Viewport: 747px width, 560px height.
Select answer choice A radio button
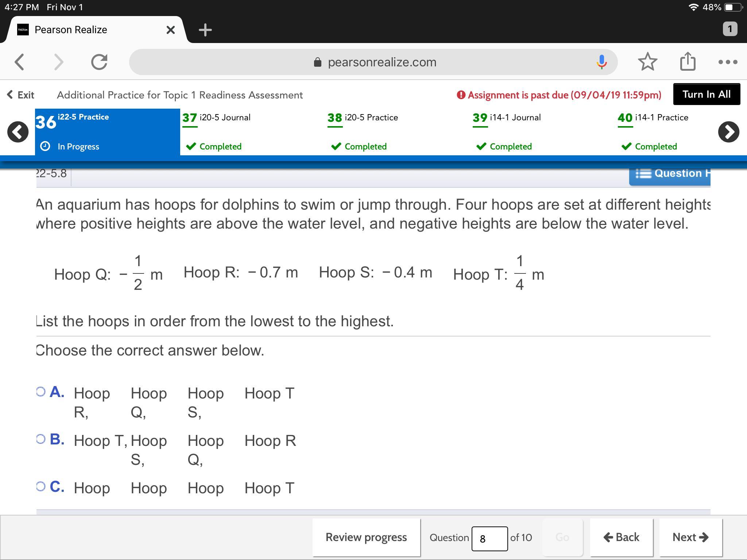(x=41, y=392)
